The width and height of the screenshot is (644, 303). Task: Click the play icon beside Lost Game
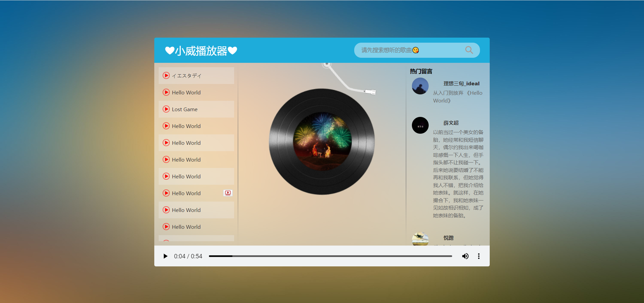pos(166,109)
